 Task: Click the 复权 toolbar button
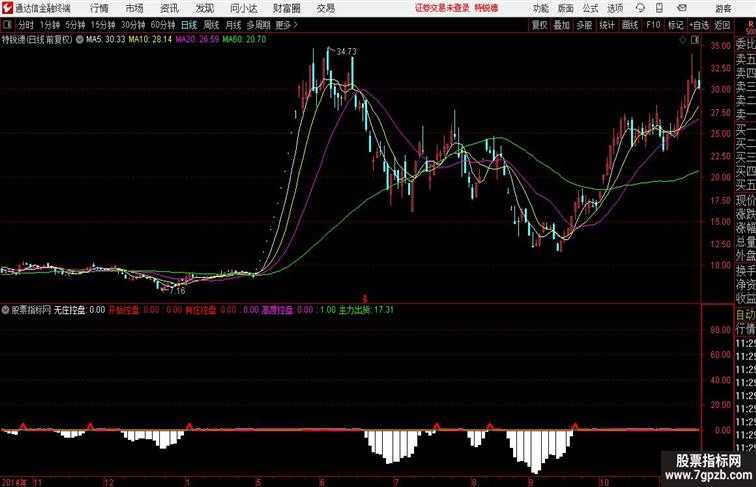pos(540,25)
